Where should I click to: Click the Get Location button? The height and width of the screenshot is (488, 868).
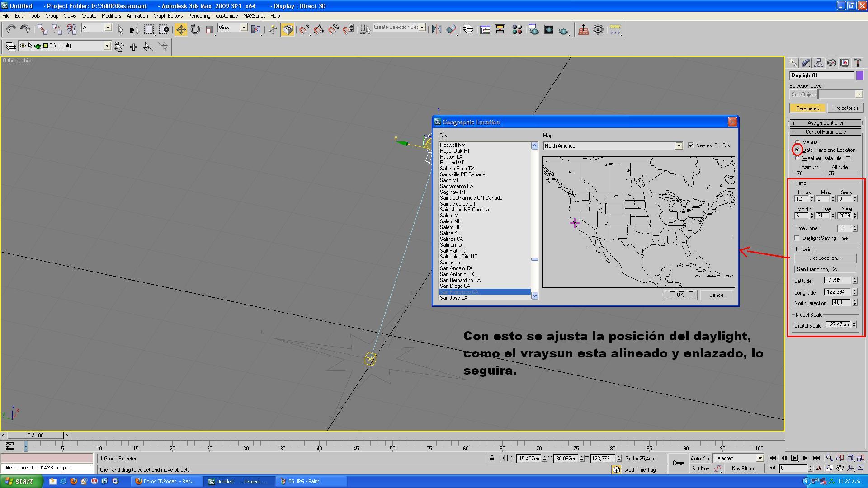tap(825, 258)
